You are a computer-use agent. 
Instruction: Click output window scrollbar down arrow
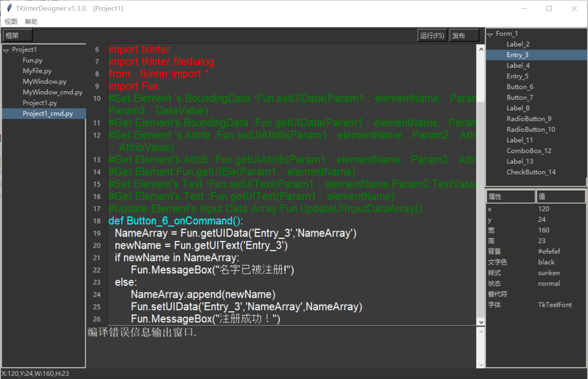tap(481, 365)
